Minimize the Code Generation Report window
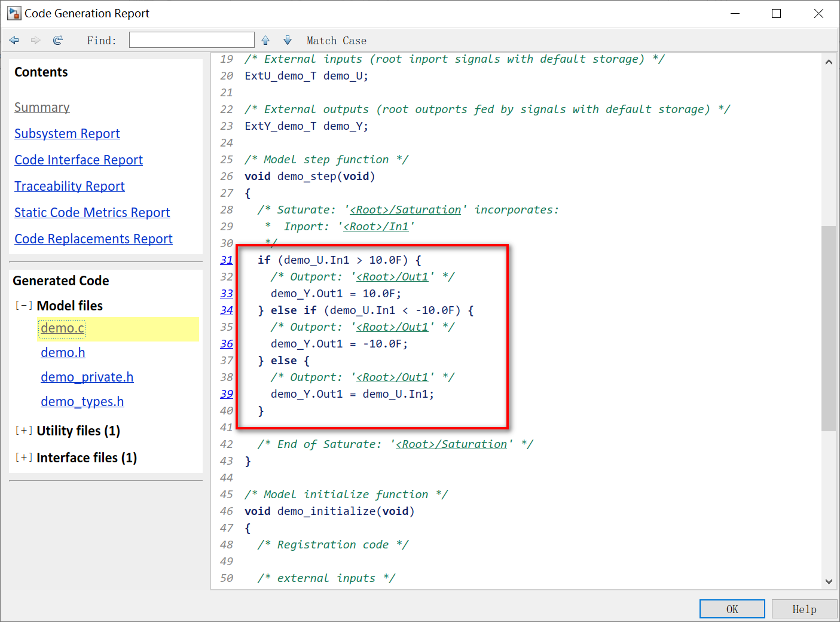 click(x=735, y=13)
